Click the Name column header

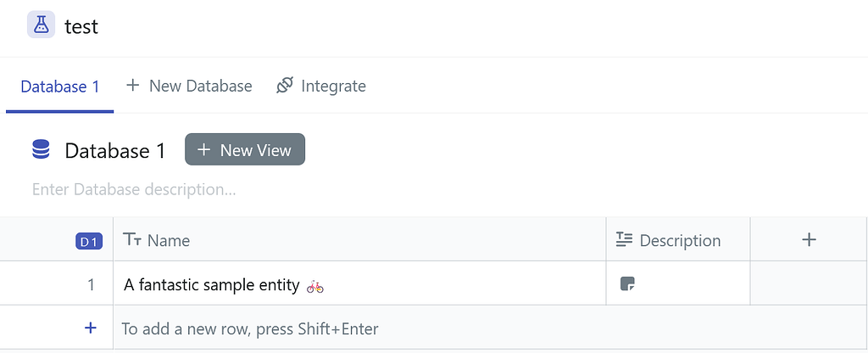coord(169,240)
